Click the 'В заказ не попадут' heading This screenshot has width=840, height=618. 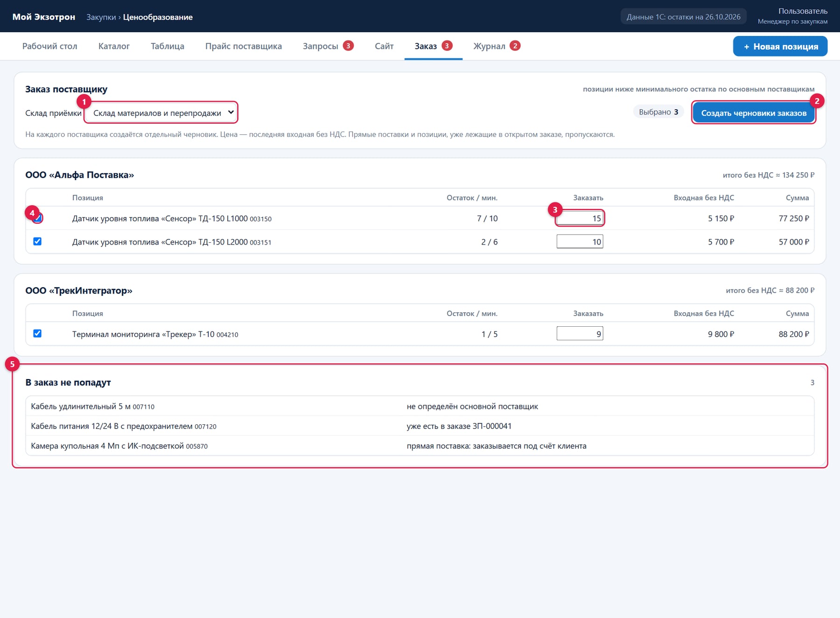68,382
